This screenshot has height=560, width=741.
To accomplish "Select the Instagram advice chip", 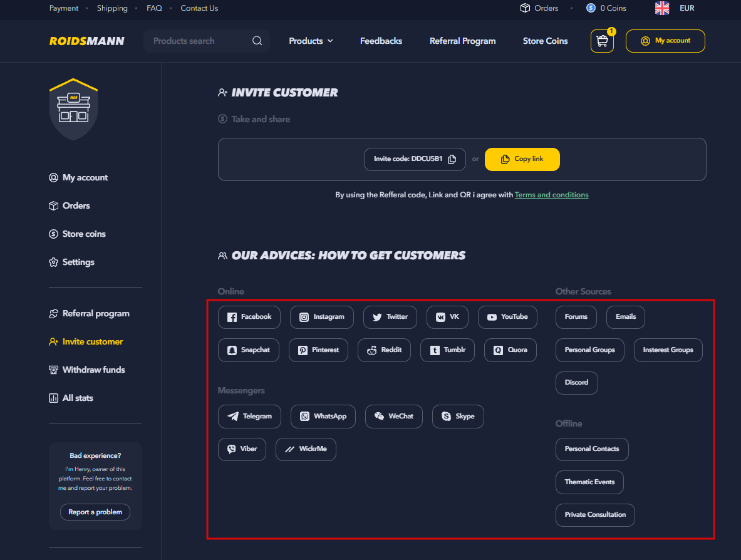I will (322, 317).
